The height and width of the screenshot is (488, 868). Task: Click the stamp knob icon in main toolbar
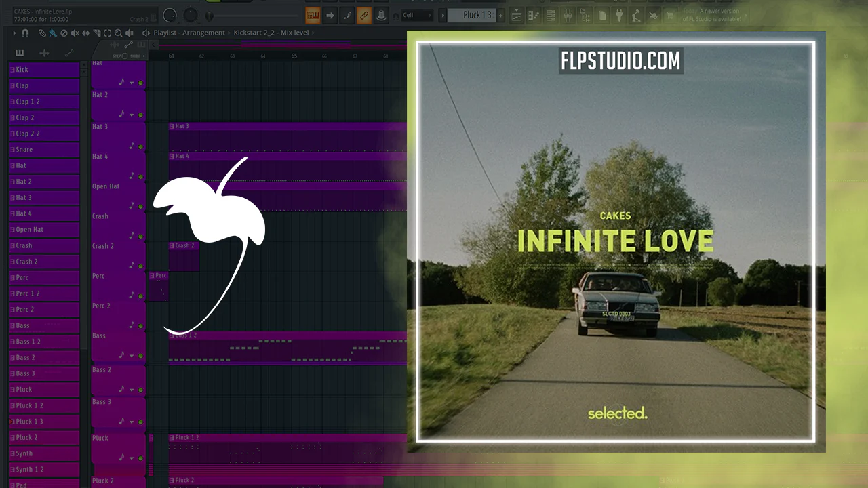click(381, 15)
